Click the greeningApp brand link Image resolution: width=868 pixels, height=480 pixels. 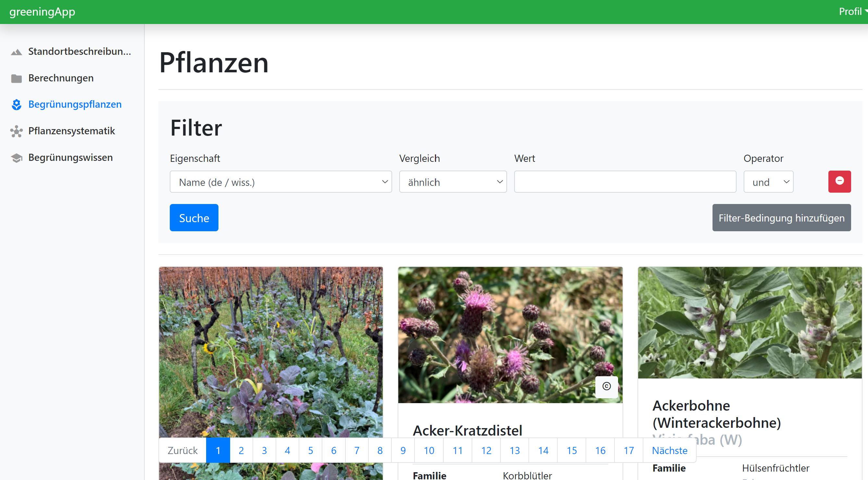42,11
